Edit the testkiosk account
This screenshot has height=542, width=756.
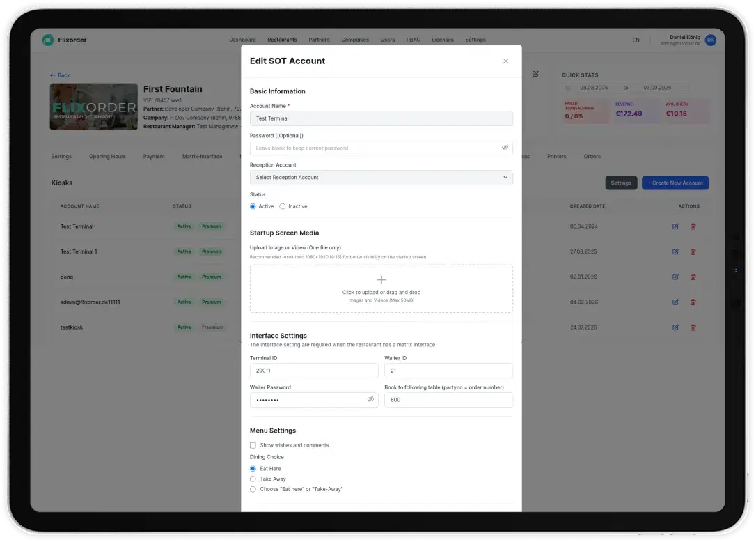click(x=675, y=327)
